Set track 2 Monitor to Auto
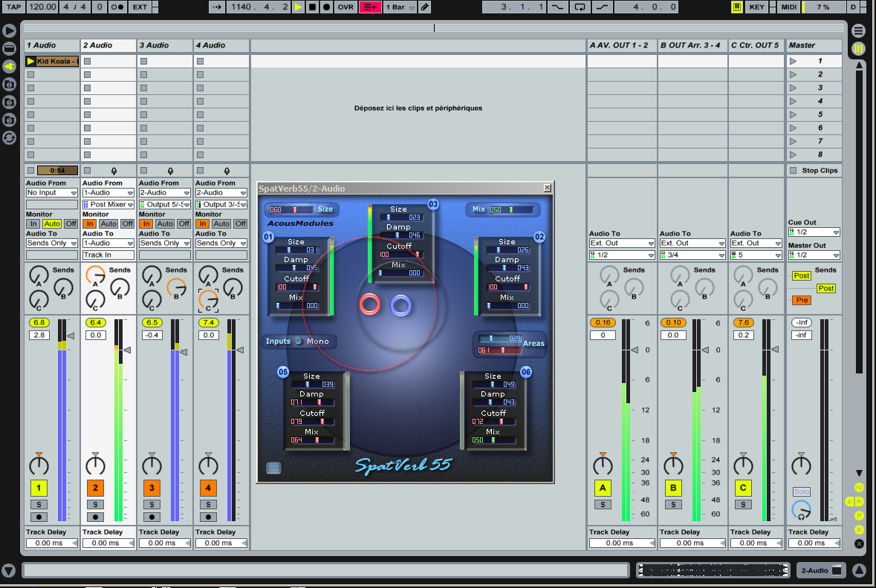Screen dimensions: 876x588 [108, 223]
